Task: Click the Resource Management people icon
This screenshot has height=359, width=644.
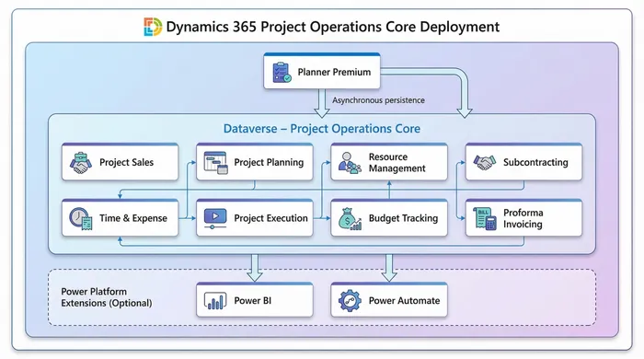Action: [350, 163]
